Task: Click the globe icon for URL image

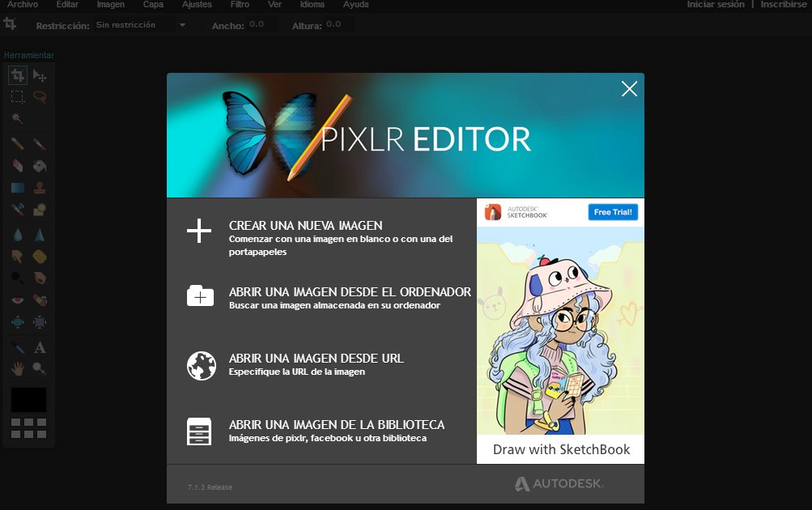Action: coord(202,366)
